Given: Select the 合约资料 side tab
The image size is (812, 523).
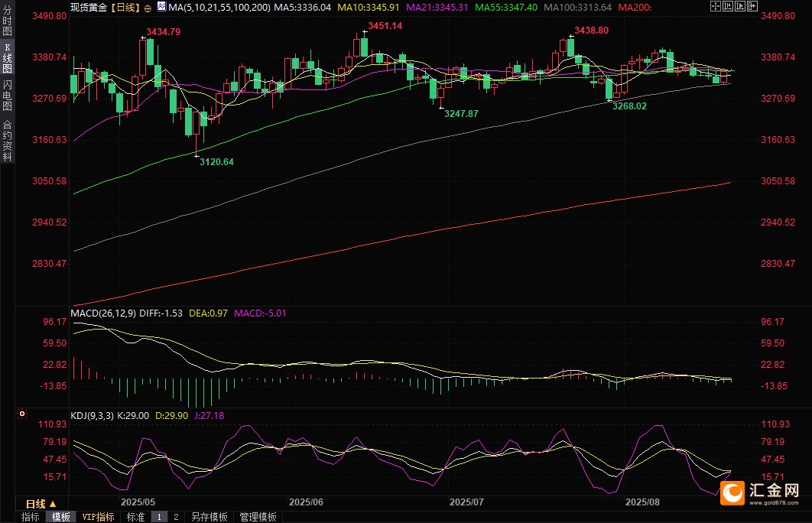Looking at the screenshot, I should tap(8, 140).
